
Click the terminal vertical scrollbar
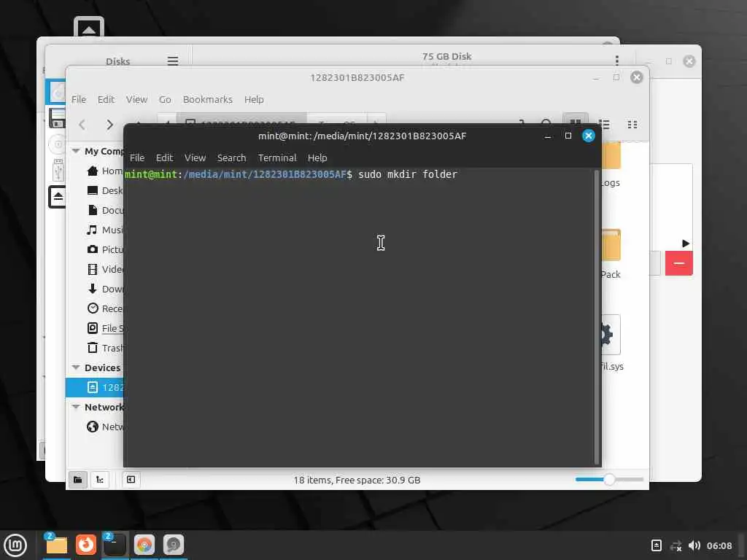pyautogui.click(x=597, y=316)
